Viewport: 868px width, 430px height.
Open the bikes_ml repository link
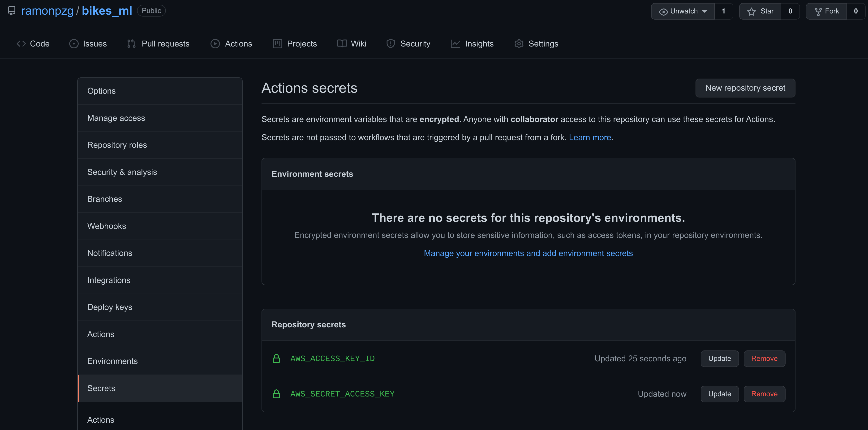tap(107, 11)
